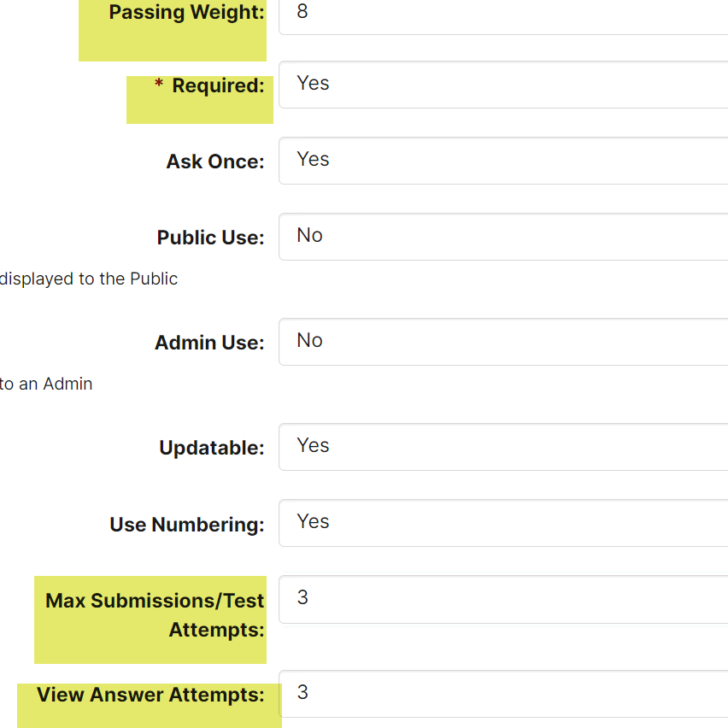Click the Public Use label
728x728 pixels.
click(210, 238)
